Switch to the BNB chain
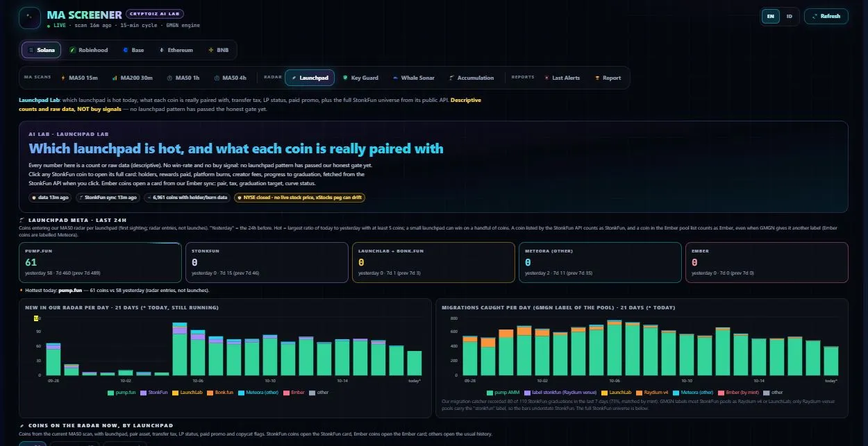The image size is (868, 446). click(218, 50)
